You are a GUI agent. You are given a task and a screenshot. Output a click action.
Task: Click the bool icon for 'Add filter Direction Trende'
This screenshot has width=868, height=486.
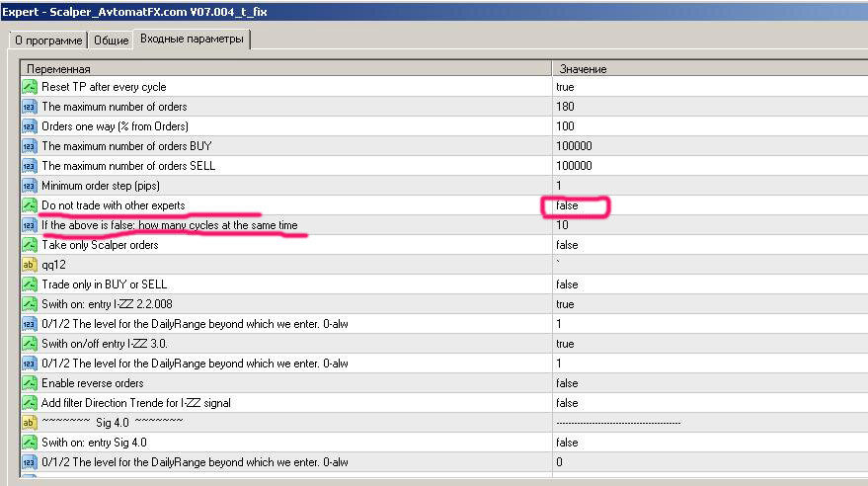pyautogui.click(x=29, y=403)
